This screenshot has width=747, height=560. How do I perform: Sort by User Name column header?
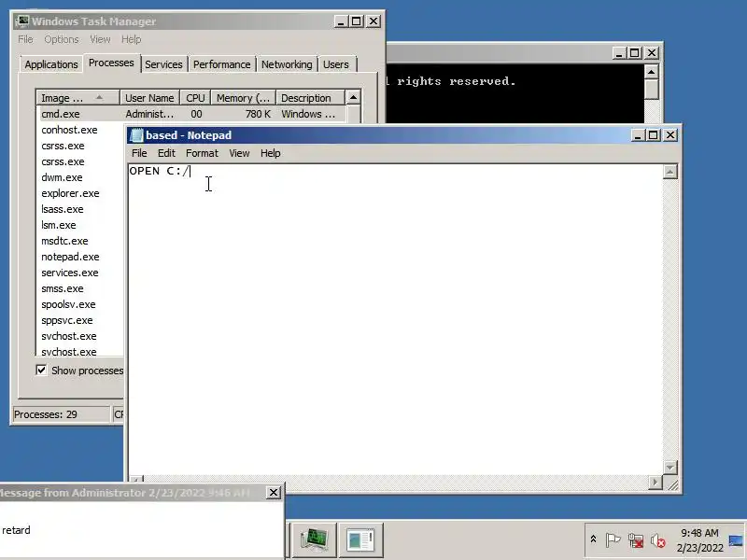coord(149,98)
